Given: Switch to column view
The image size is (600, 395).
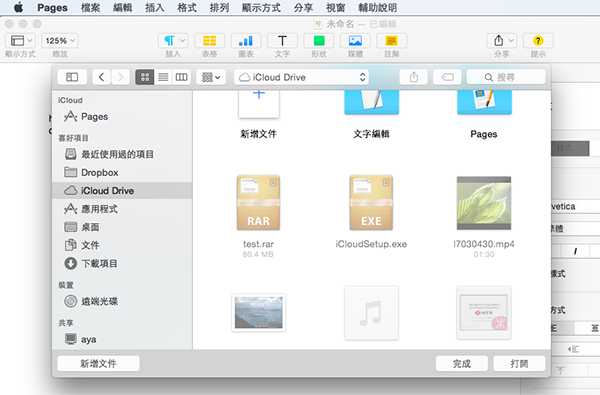Looking at the screenshot, I should tap(181, 77).
